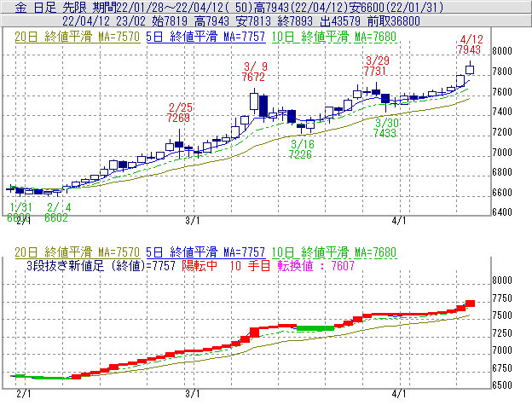Click the 7200 price axis label

[x=502, y=132]
